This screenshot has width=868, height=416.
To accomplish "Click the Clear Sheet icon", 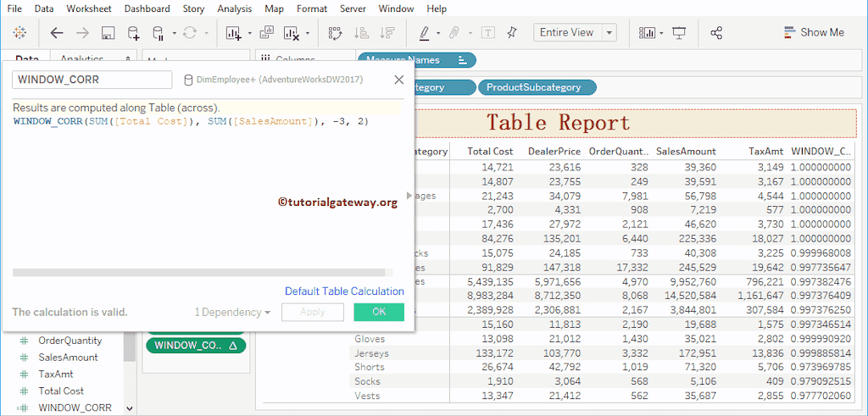I will [x=292, y=33].
